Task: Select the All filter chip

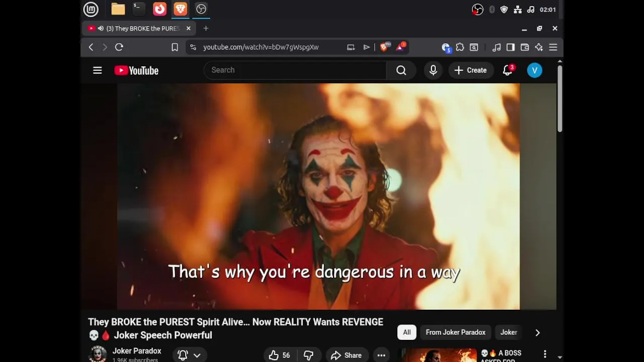Action: [407, 332]
